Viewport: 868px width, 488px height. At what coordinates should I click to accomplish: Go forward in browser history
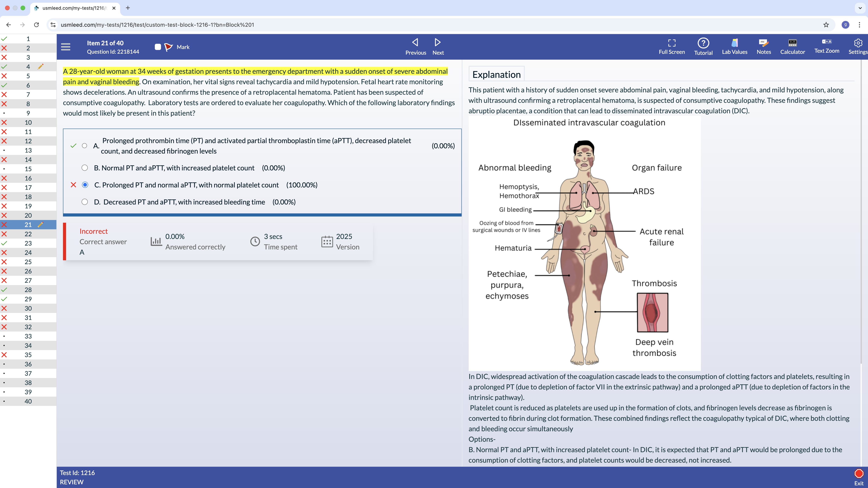22,25
